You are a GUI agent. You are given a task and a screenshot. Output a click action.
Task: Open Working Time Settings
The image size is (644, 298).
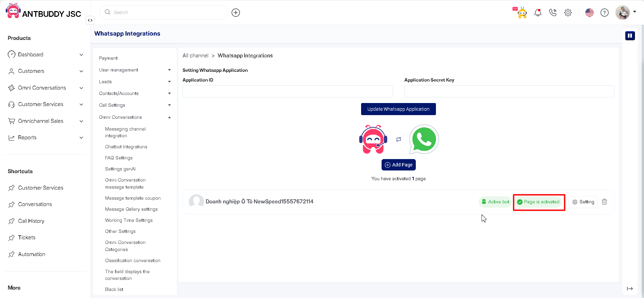tap(129, 220)
